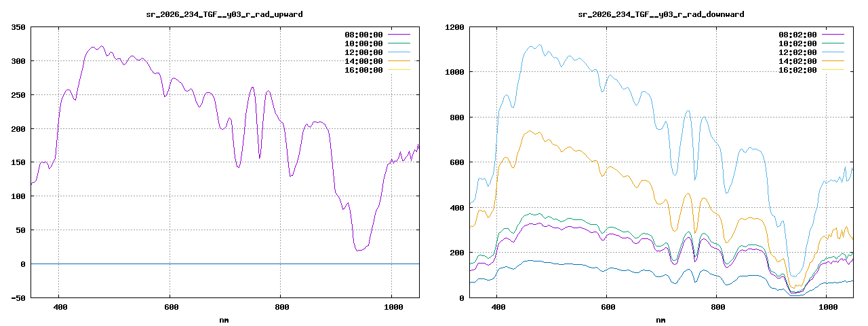The width and height of the screenshot is (868, 326).
Task: Click the 800 x-axis tick on upward chart
Action: click(x=281, y=308)
